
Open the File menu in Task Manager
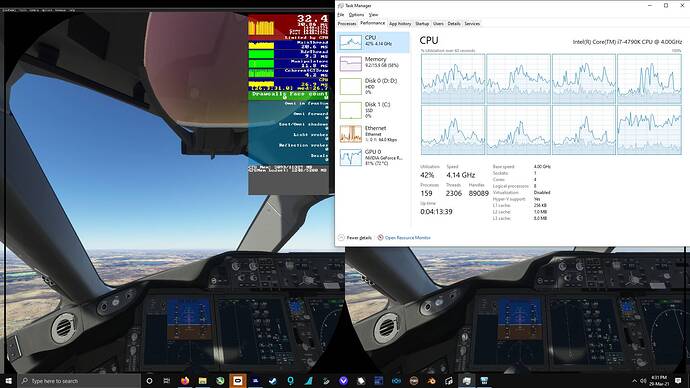341,15
